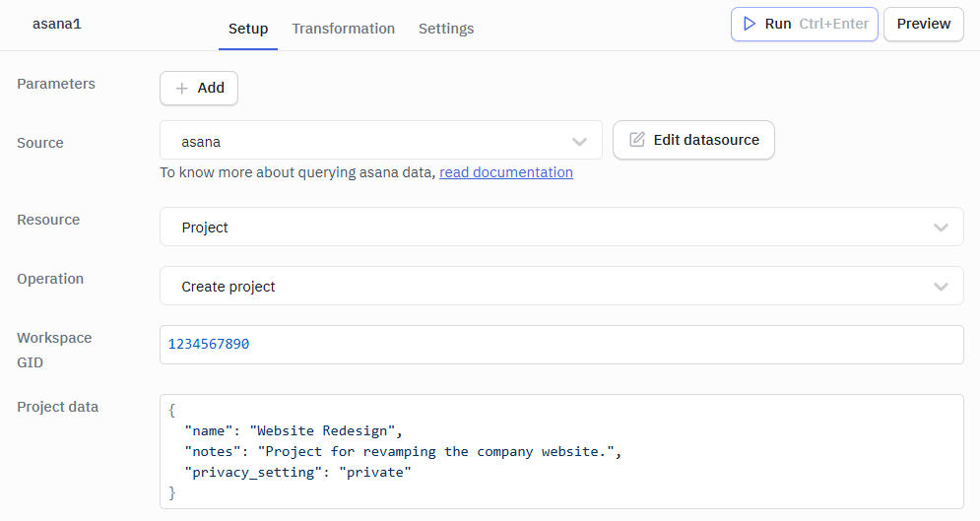Switch to the Transformation tab
Screen dimensions: 980x521
point(343,29)
